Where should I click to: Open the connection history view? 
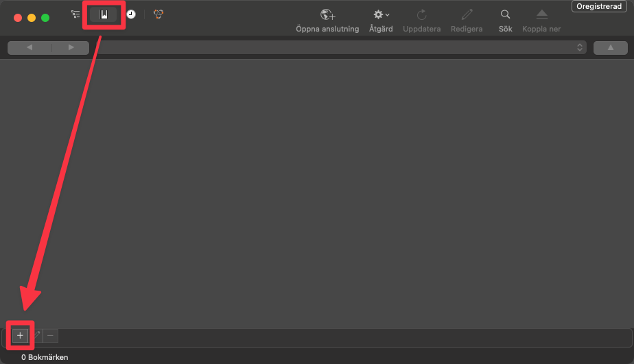click(131, 14)
